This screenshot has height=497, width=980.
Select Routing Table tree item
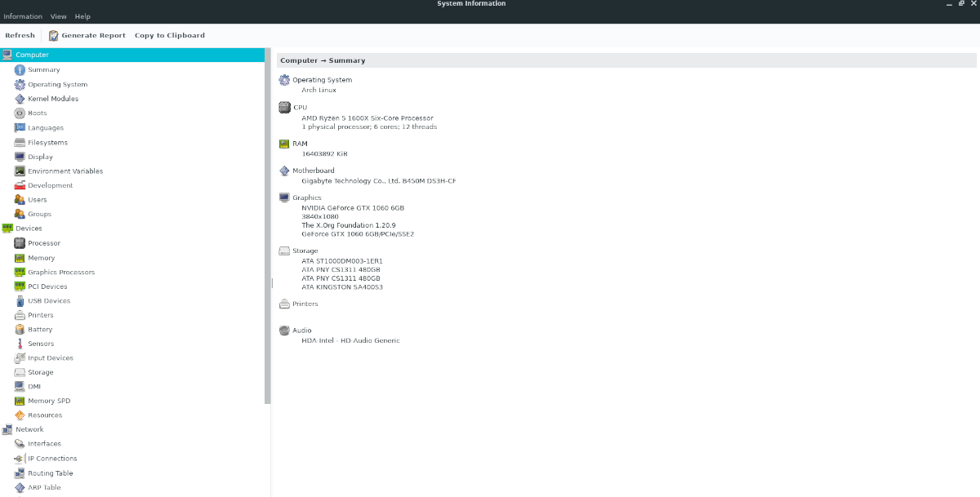[x=51, y=473]
